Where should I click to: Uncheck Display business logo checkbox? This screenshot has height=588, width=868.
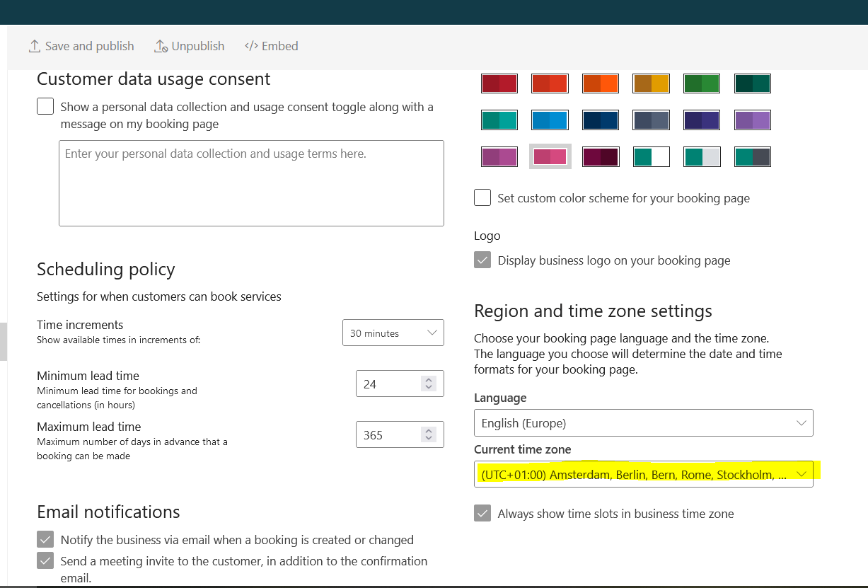482,260
